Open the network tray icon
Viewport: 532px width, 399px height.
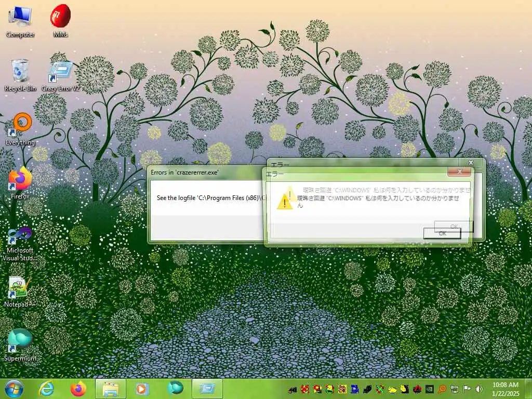(x=454, y=389)
